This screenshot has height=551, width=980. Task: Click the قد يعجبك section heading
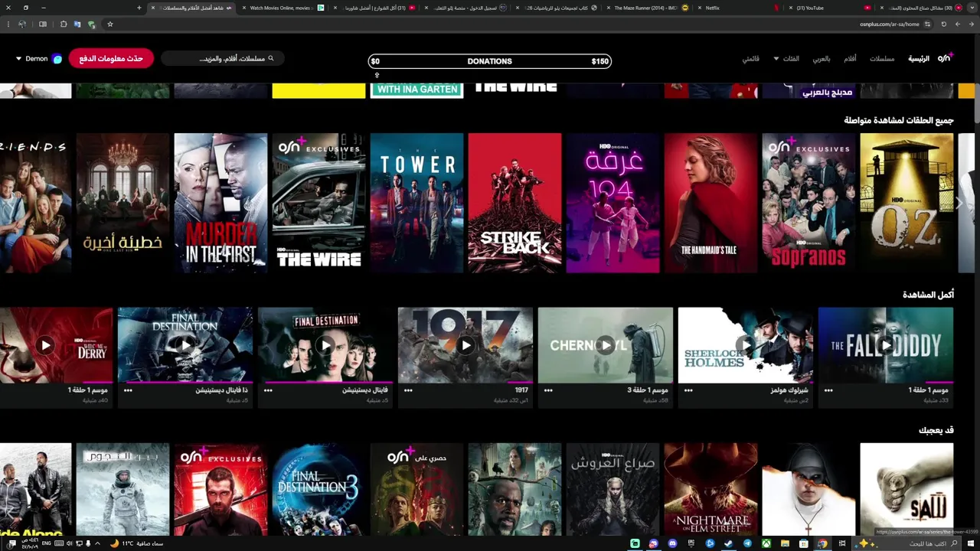936,430
